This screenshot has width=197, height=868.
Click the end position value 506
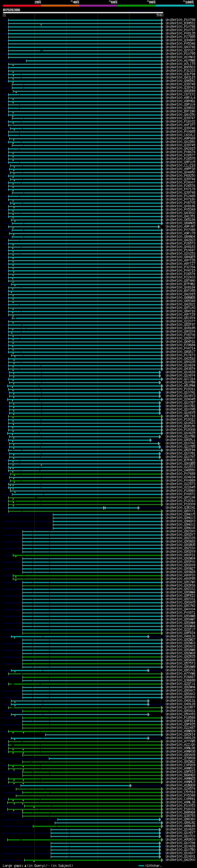[x=159, y=15]
